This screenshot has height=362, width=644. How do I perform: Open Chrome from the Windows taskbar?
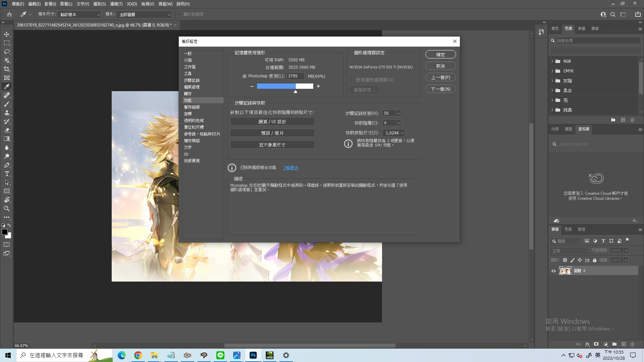click(x=138, y=355)
